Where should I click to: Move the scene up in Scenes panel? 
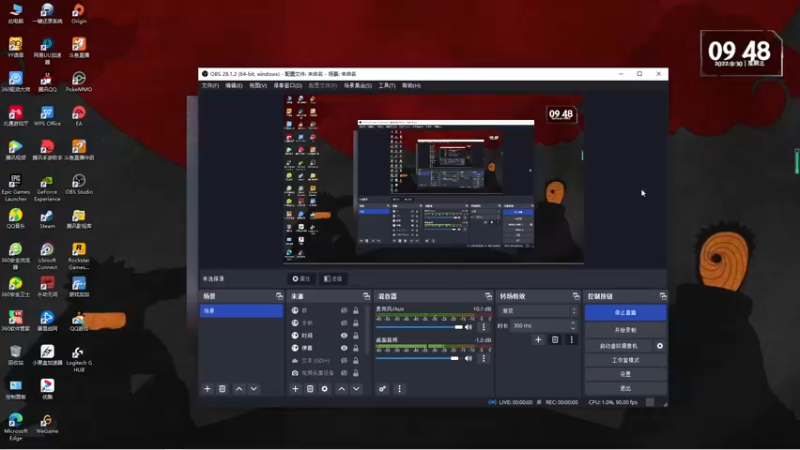[x=239, y=389]
